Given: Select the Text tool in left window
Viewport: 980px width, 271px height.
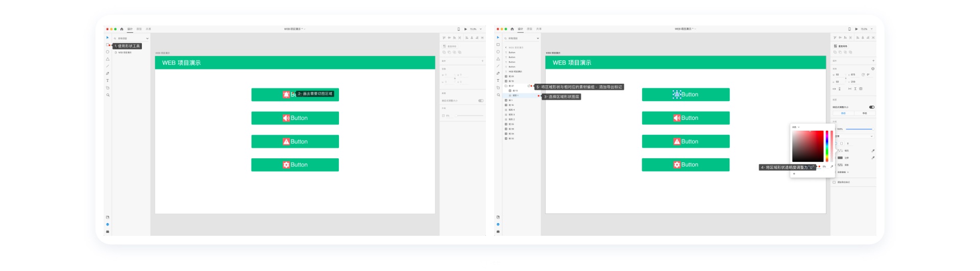Looking at the screenshot, I should tap(108, 81).
